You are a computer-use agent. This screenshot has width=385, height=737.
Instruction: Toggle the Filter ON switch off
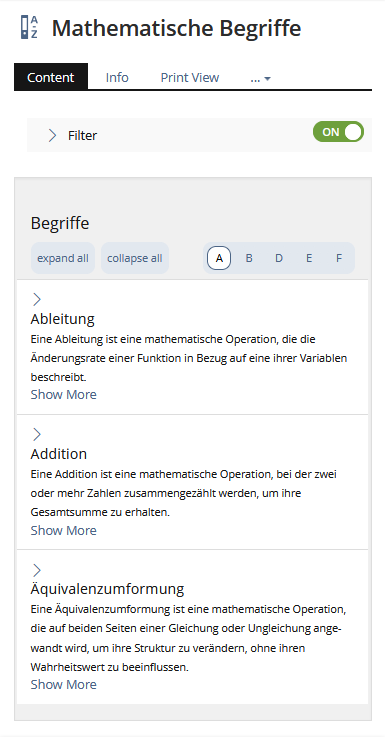click(338, 132)
